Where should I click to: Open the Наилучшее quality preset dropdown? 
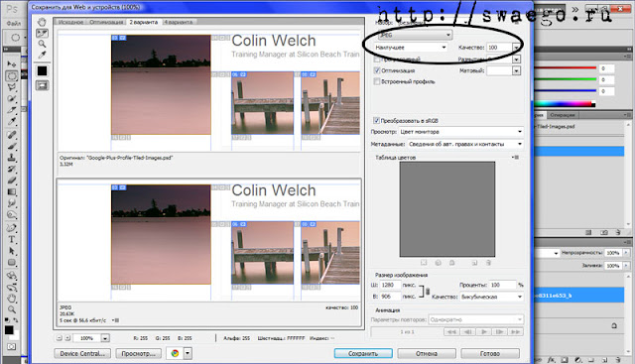410,48
